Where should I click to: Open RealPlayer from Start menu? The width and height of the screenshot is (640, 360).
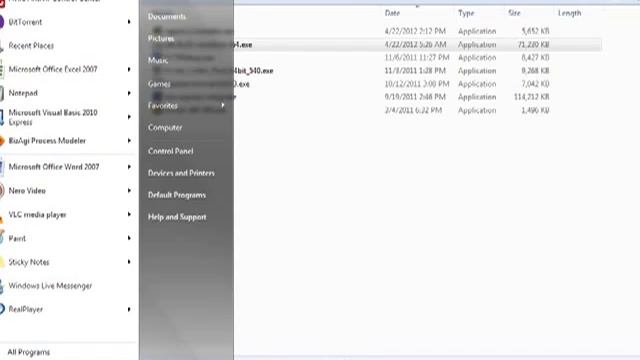click(x=25, y=309)
